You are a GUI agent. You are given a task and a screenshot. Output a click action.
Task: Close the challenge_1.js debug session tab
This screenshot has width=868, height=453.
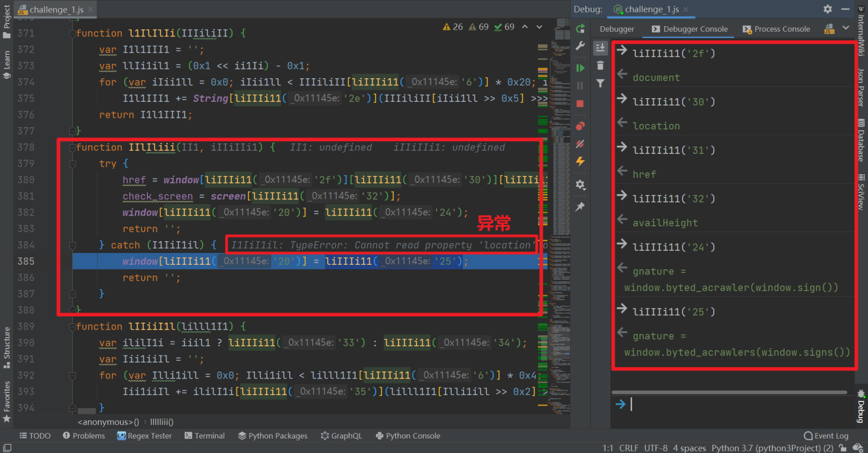click(686, 9)
